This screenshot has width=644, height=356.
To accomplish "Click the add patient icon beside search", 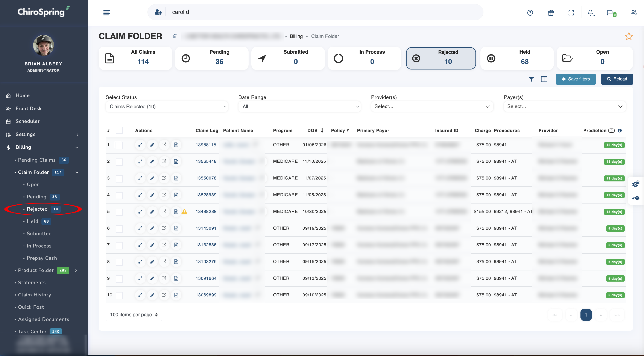I will (x=158, y=12).
